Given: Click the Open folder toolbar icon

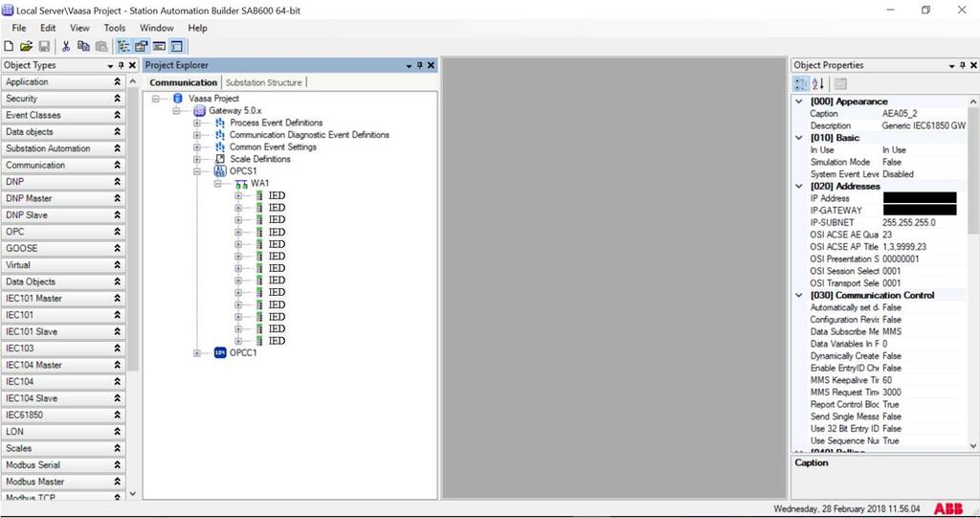Looking at the screenshot, I should coord(26,46).
